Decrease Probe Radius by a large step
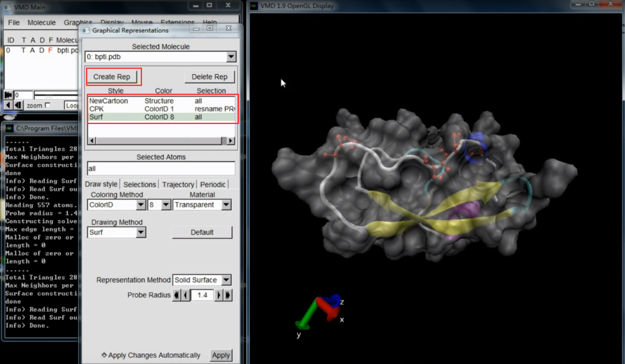625x364 pixels. click(x=177, y=295)
